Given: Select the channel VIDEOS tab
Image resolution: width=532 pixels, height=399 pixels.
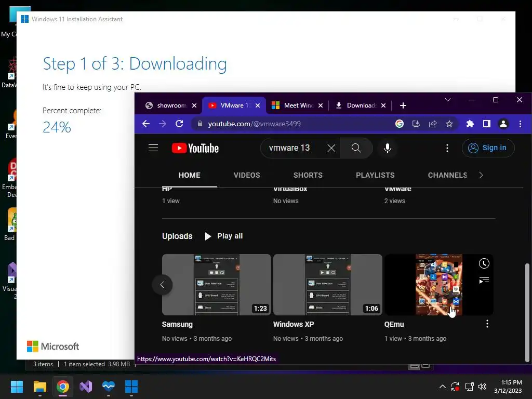Looking at the screenshot, I should [247, 175].
